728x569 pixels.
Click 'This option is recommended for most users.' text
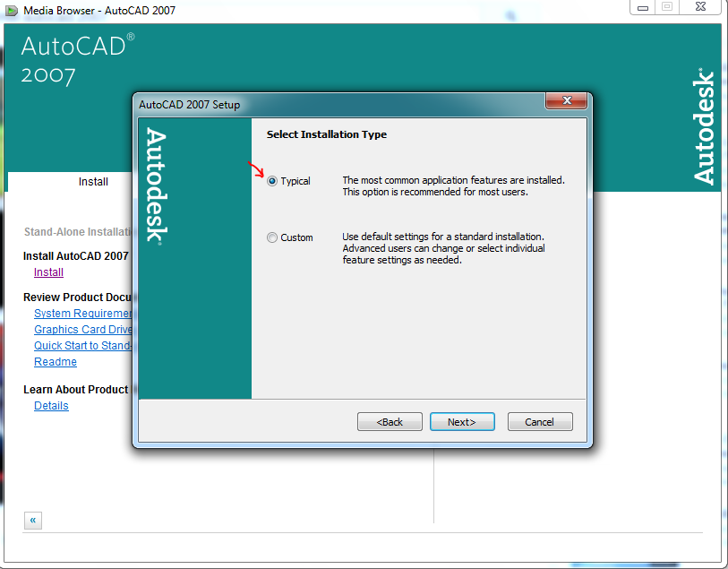point(435,192)
